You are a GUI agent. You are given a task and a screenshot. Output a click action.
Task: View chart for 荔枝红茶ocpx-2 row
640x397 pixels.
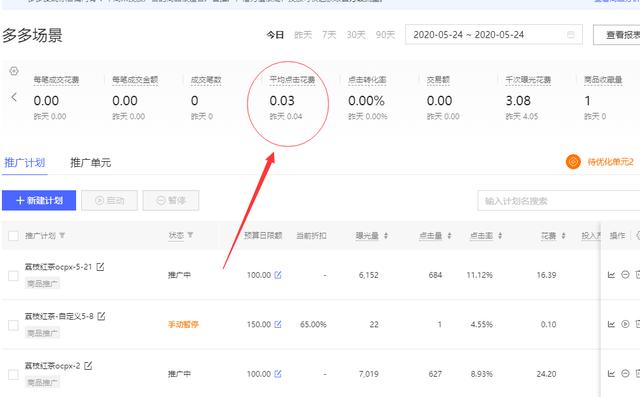click(x=611, y=374)
